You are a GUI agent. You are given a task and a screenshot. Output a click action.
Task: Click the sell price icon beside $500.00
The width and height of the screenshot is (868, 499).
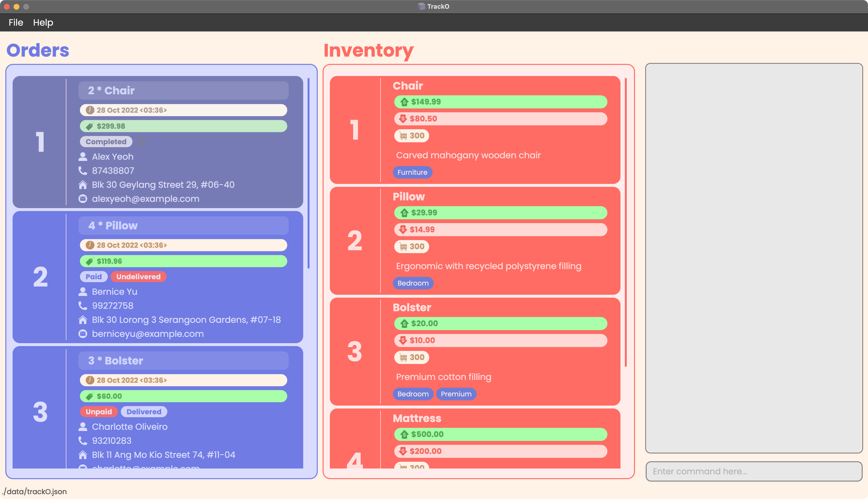404,434
